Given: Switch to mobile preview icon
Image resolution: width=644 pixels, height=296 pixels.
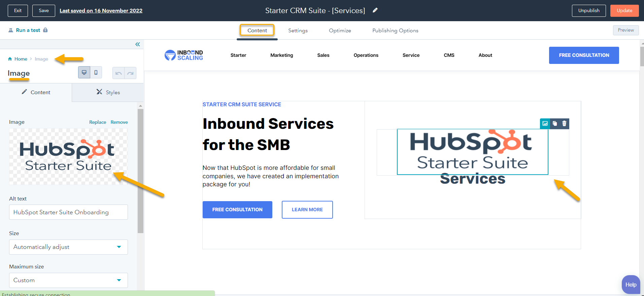Looking at the screenshot, I should 96,72.
